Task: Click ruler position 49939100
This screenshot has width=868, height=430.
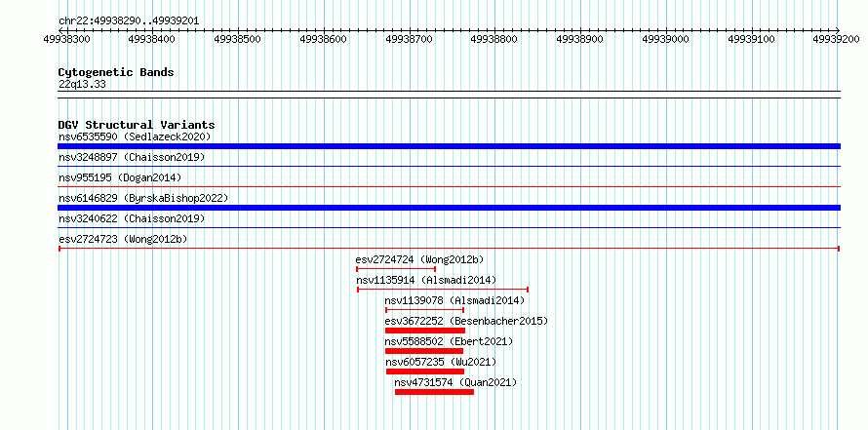Action: point(751,39)
